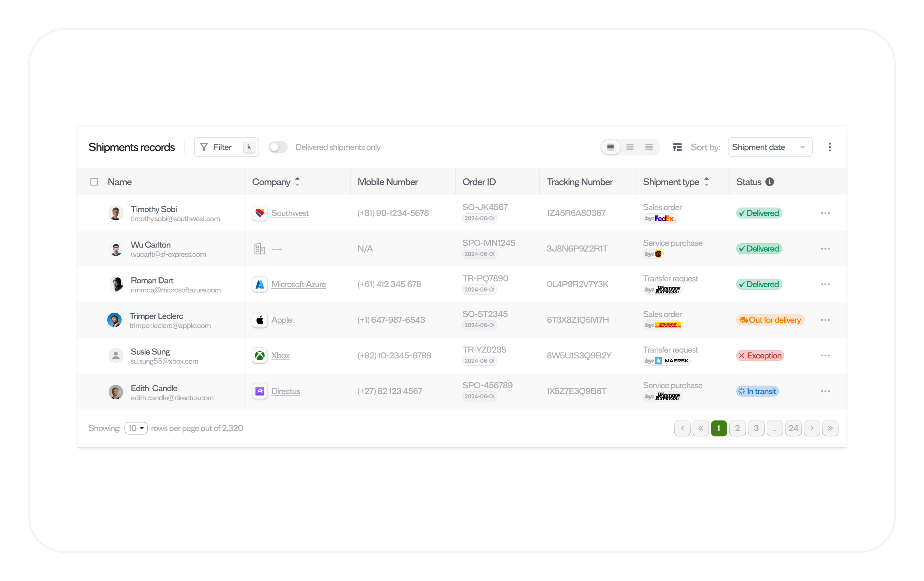Image resolution: width=924 pixels, height=581 pixels.
Task: Open the Shipment date sort dropdown
Action: click(770, 147)
